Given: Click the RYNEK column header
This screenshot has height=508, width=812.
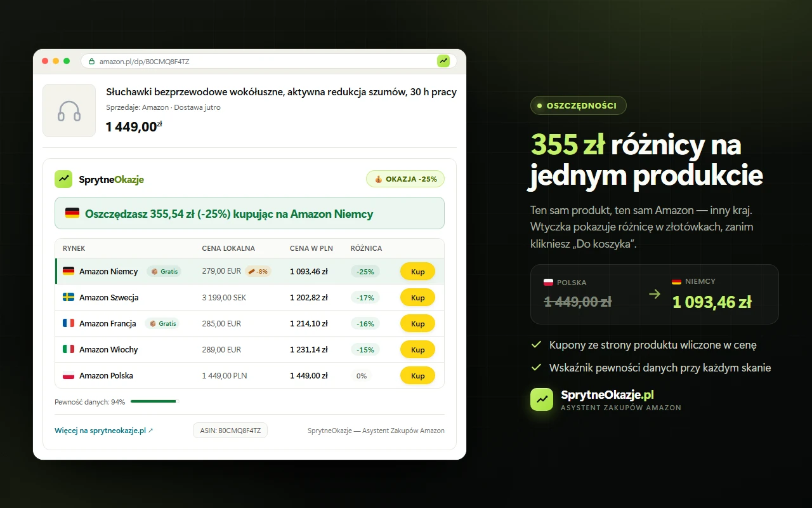Looking at the screenshot, I should click(x=74, y=248).
